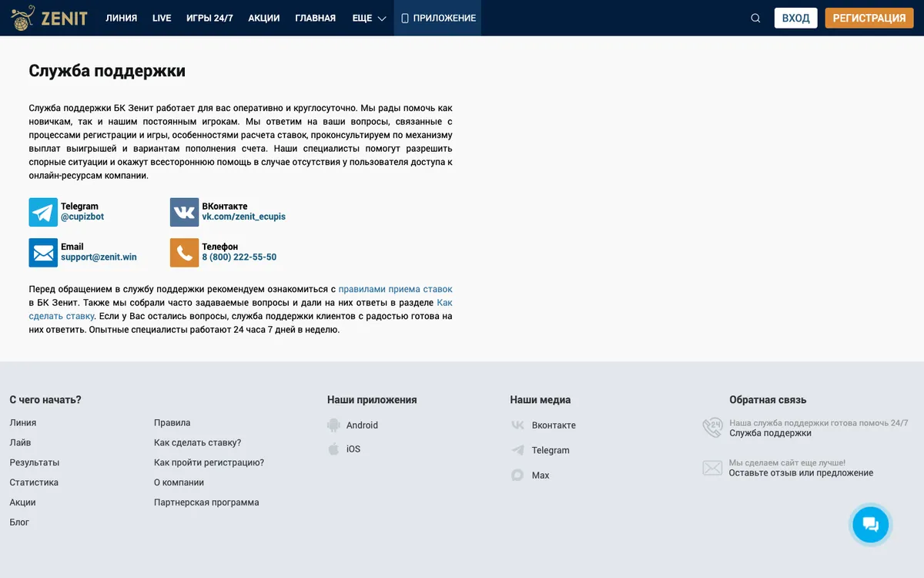Image resolution: width=924 pixels, height=578 pixels.
Task: Click the О компании footer link
Action: tap(179, 482)
